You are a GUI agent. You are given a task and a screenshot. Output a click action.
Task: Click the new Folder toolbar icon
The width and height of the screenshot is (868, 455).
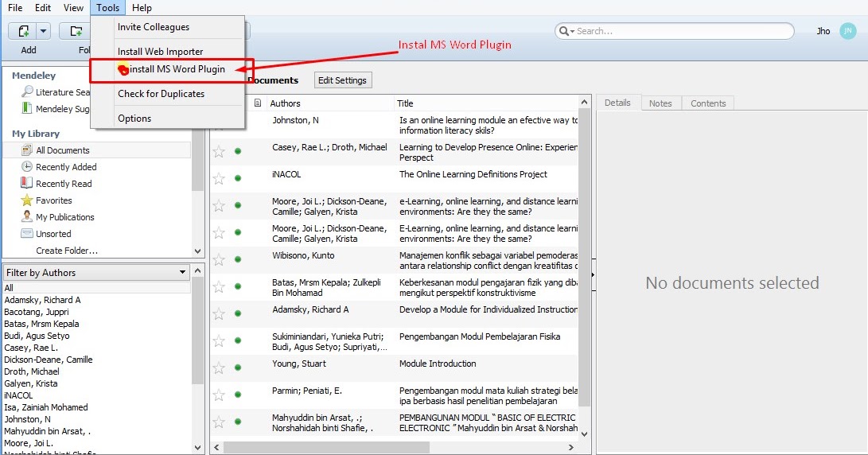tap(76, 31)
